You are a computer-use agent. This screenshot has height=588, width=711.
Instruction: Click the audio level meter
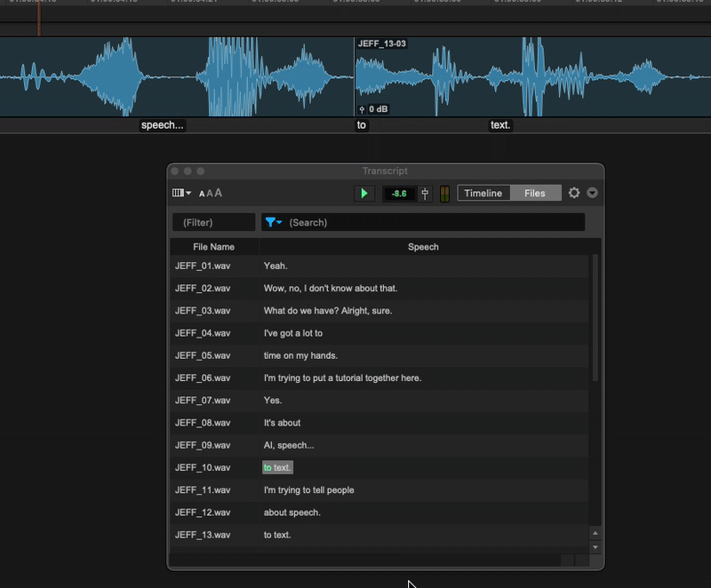click(x=445, y=194)
